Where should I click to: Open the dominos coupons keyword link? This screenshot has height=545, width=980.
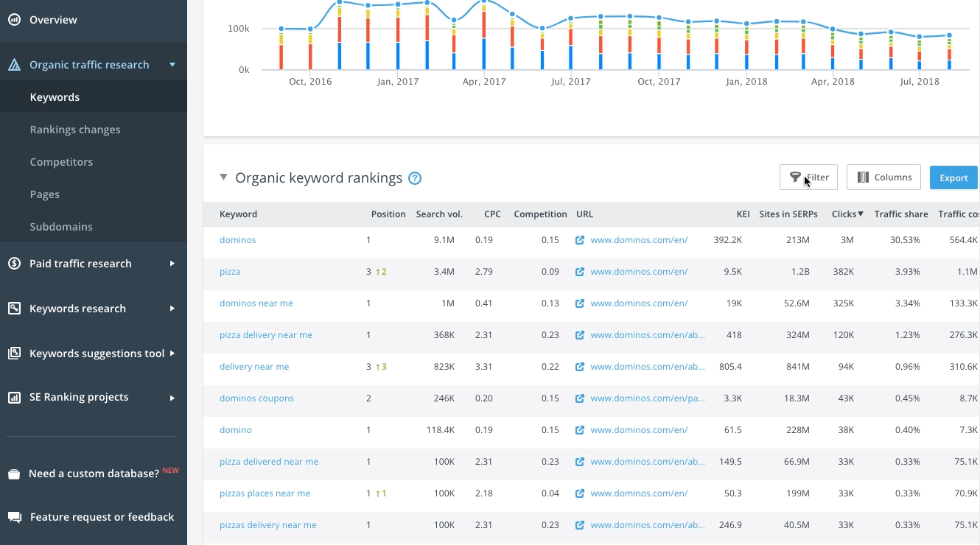coord(256,398)
